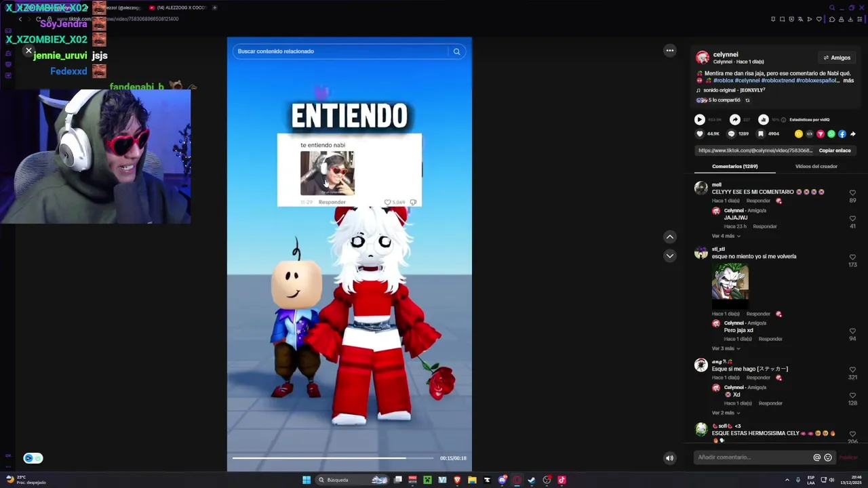Expand the caption with 'más'
This screenshot has width=868, height=488.
click(848, 81)
